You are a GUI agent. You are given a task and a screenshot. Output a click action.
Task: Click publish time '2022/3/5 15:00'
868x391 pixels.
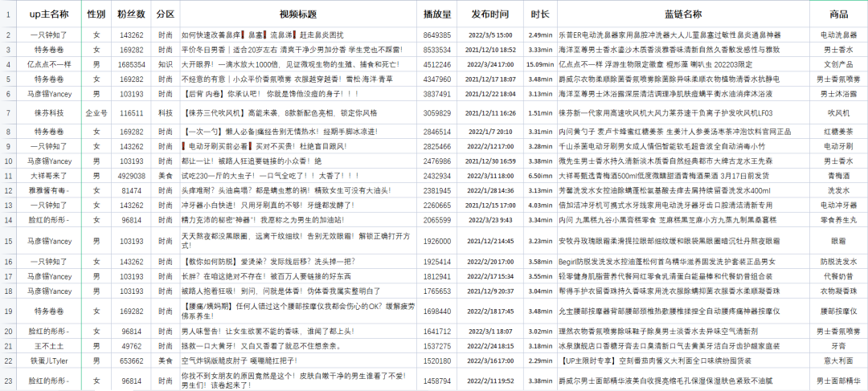point(490,35)
